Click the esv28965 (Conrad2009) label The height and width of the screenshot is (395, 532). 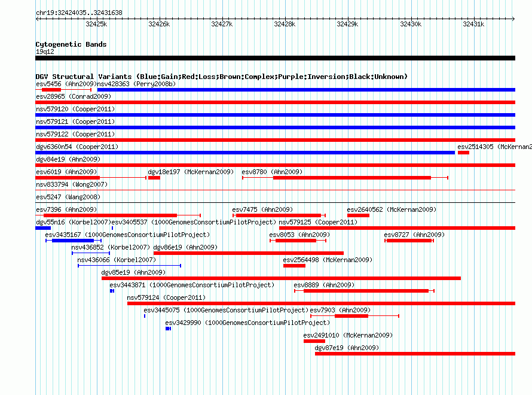(x=74, y=96)
